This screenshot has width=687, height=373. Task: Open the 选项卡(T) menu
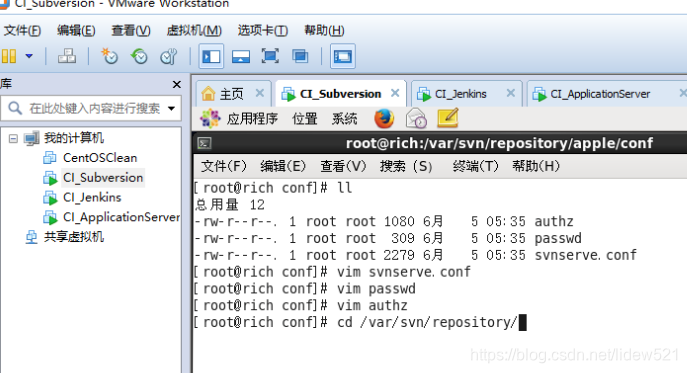pos(262,30)
